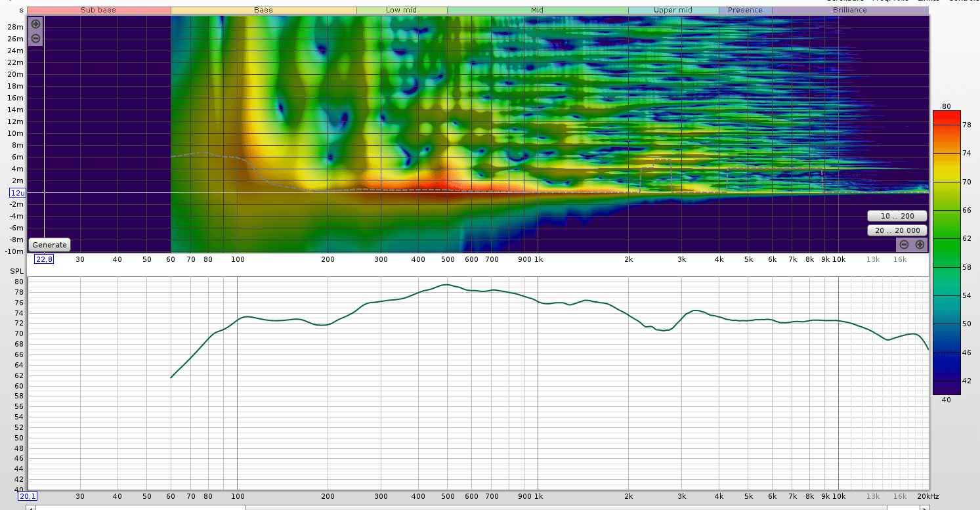Click the Upper mid band label
980x510 pixels.
click(673, 11)
